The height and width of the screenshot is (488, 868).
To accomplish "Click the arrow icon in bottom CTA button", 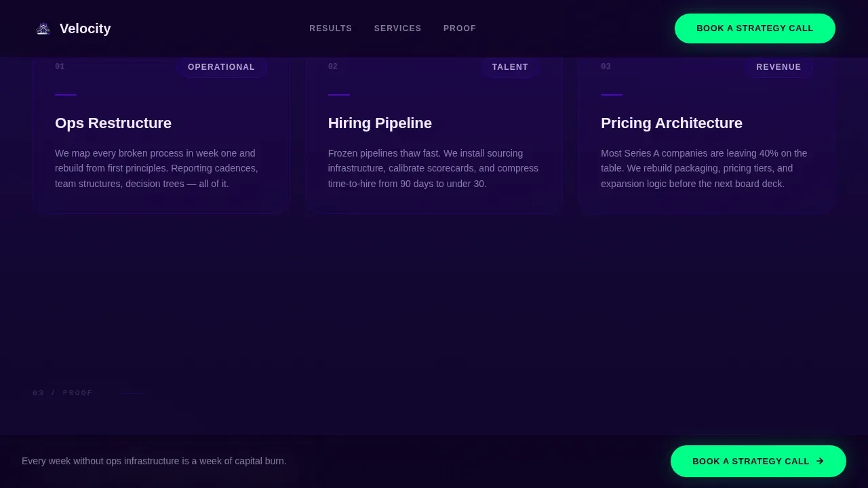I will 820,461.
